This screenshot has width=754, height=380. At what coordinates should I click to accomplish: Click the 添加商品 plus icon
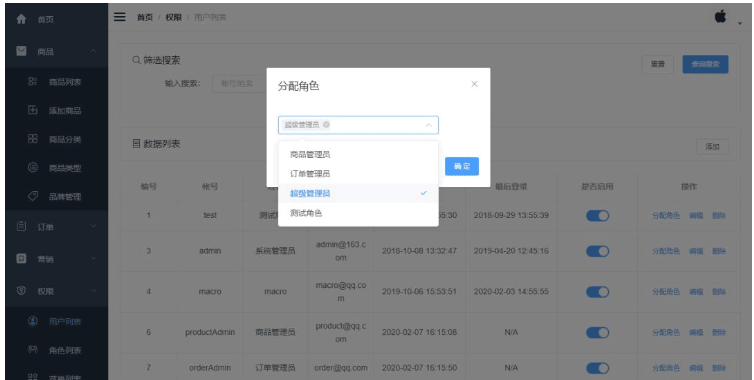coord(33,110)
